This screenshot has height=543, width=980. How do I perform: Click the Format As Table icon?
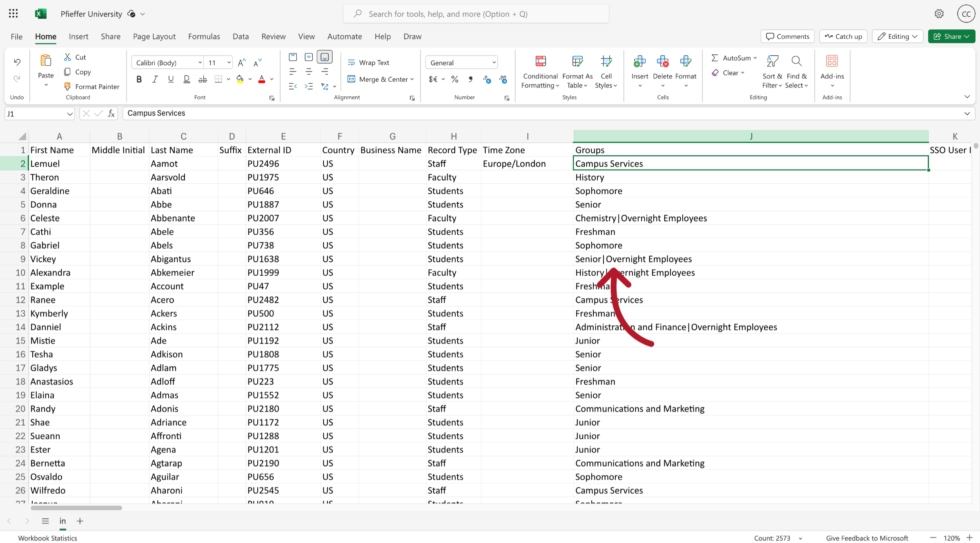[x=577, y=61]
